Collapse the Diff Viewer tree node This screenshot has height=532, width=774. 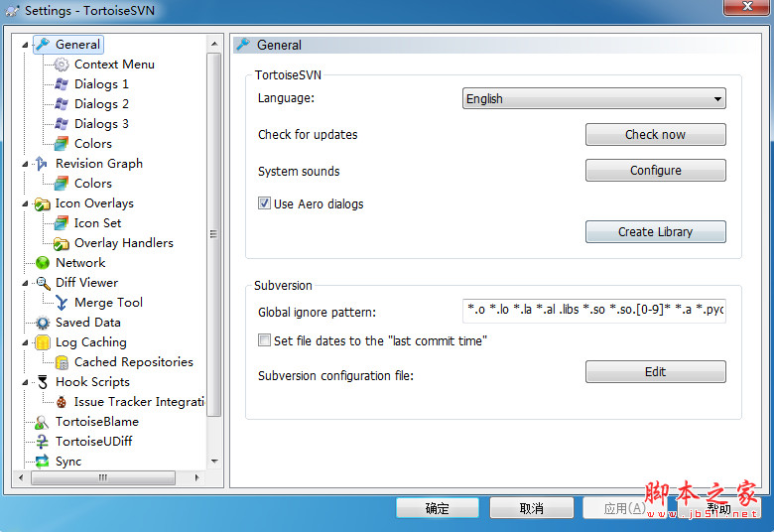click(25, 283)
